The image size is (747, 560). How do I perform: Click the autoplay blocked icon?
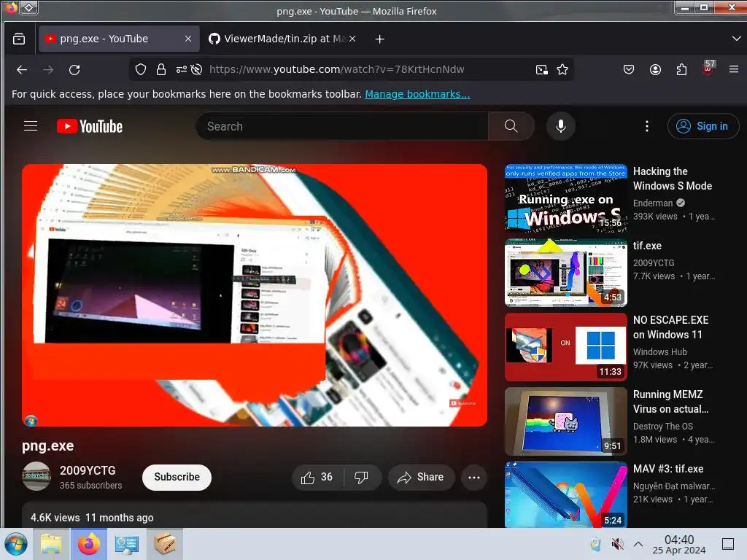point(196,69)
